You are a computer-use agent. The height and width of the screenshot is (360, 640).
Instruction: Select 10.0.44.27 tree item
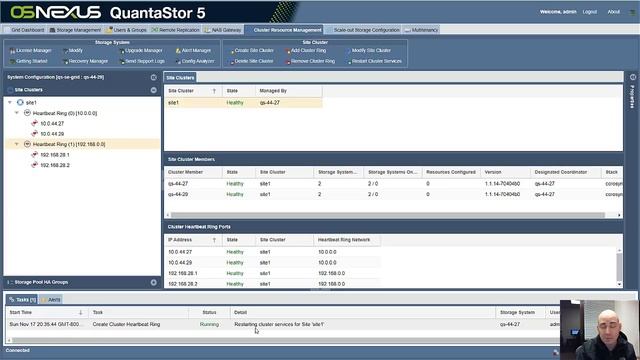52,124
